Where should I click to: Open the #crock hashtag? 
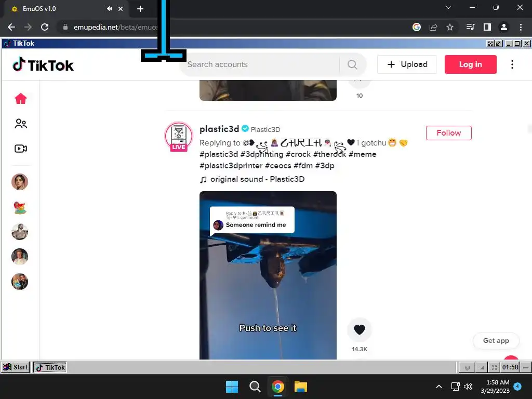[298, 154]
